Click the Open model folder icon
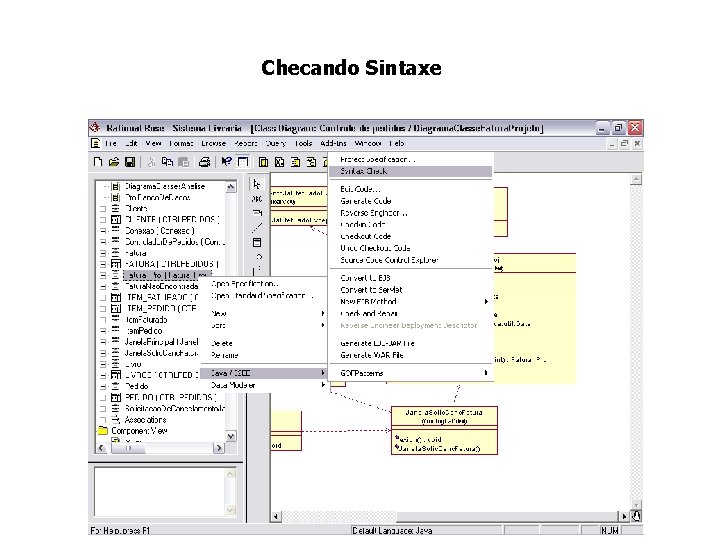 [x=114, y=162]
